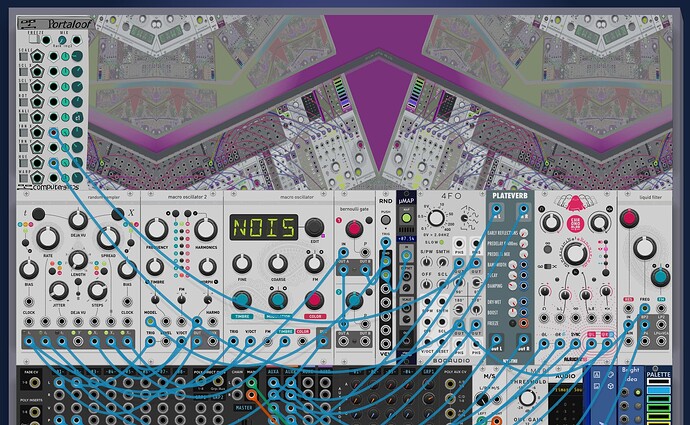This screenshot has width=690, height=425.
Task: Click the DEJA VU knob on random sampler
Action: pyautogui.click(x=78, y=220)
